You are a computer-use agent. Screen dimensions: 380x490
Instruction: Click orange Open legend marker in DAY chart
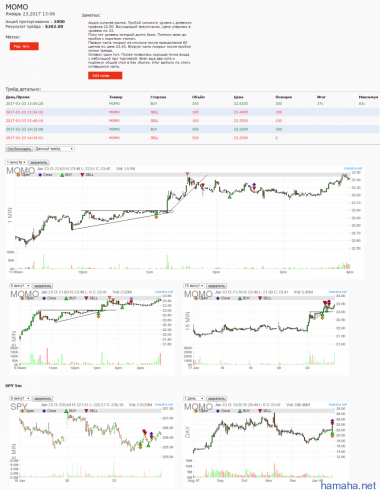coord(196,411)
